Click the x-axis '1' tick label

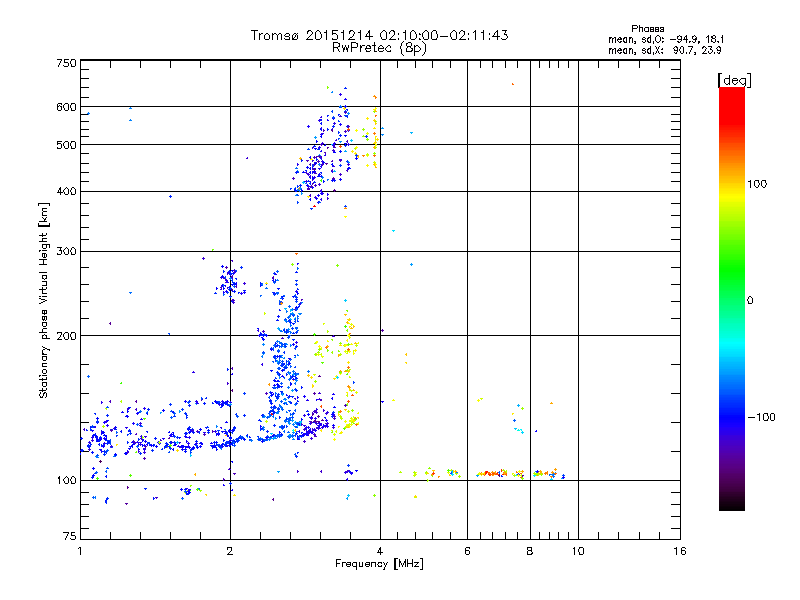point(80,551)
